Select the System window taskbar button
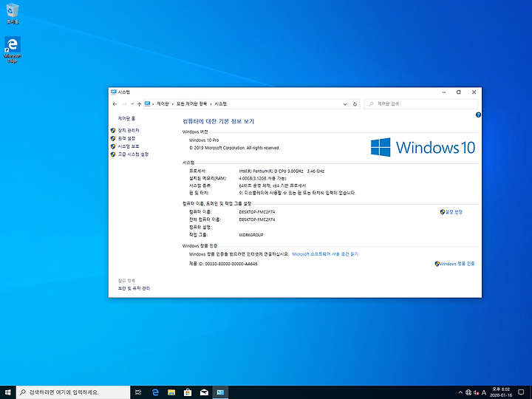The height and width of the screenshot is (399, 532). tap(220, 392)
